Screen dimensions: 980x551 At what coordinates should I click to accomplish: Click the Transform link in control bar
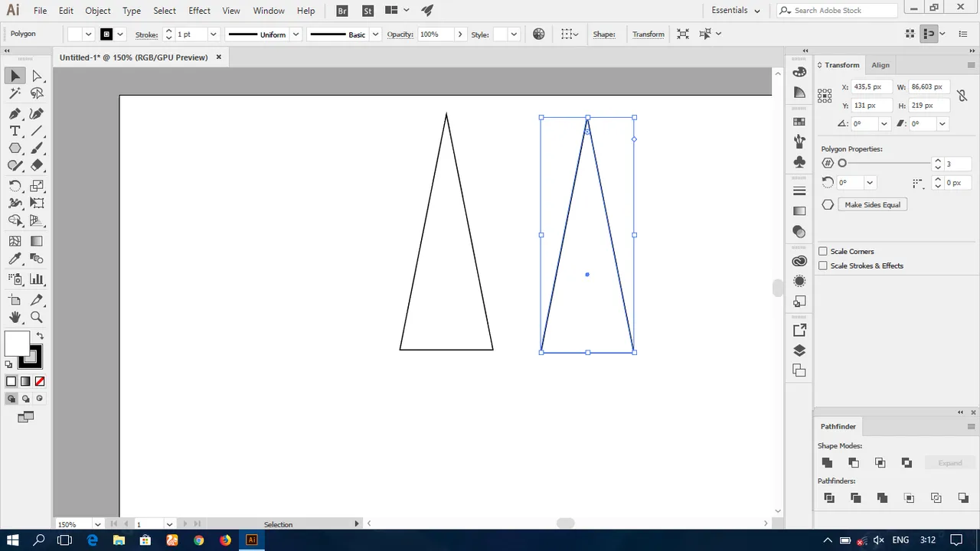[648, 34]
